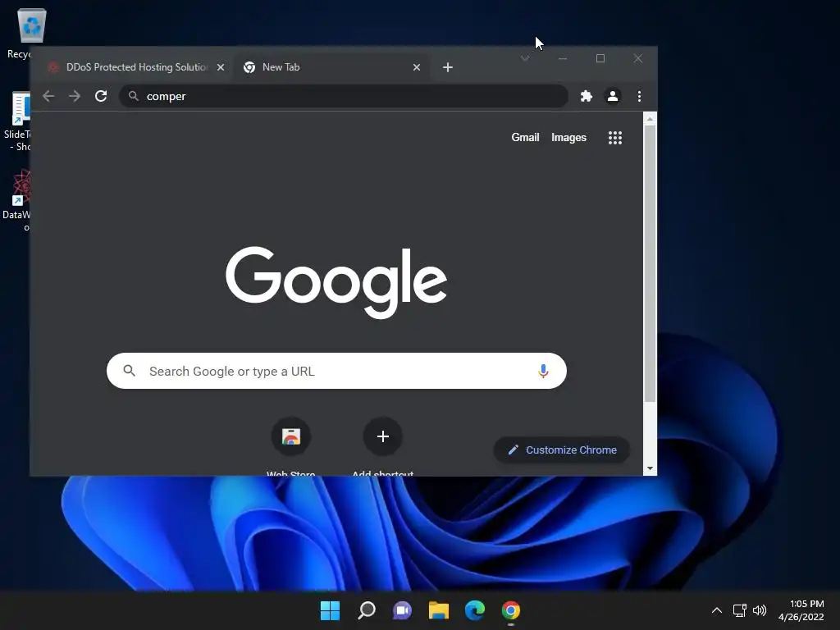This screenshot has height=630, width=840.
Task: Open the clock showing 1:05 PM
Action: pos(801,610)
